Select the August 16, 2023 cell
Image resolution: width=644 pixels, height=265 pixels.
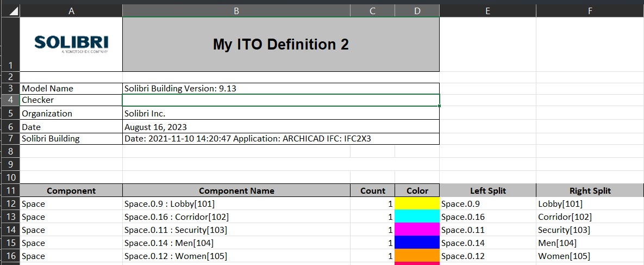click(281, 127)
